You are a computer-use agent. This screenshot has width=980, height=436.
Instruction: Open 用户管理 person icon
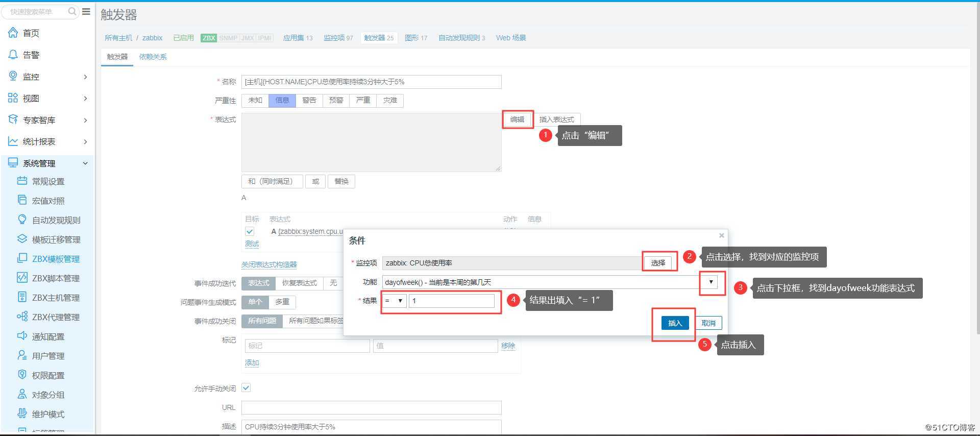click(x=22, y=355)
